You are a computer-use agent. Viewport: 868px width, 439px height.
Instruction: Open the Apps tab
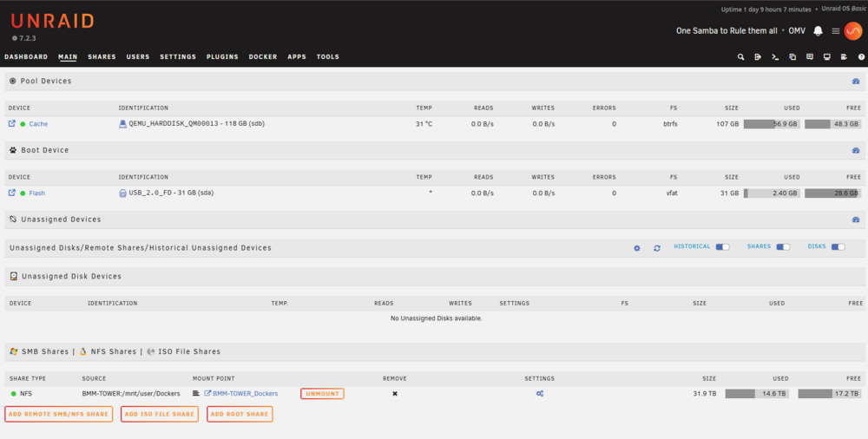[297, 57]
